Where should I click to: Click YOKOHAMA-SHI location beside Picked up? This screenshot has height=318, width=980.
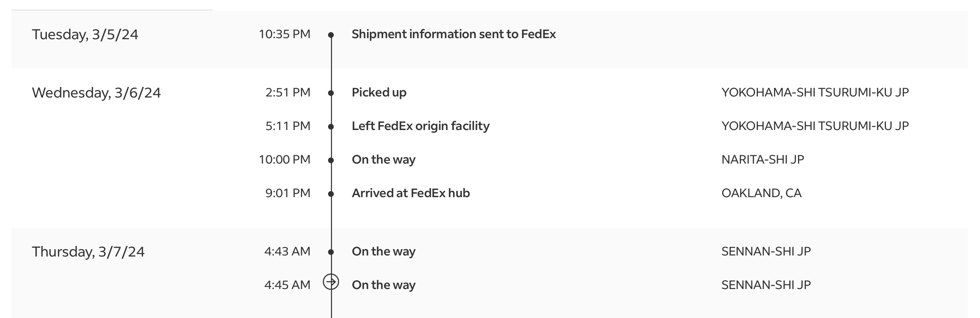[x=815, y=93]
